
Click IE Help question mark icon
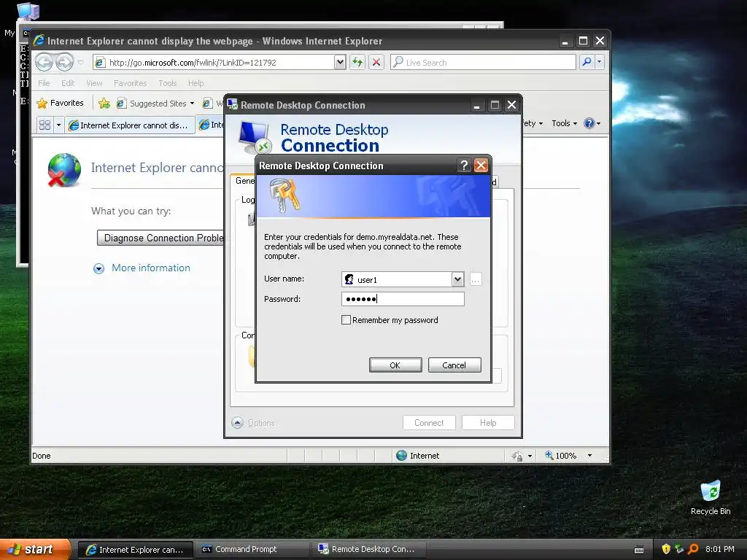pyautogui.click(x=589, y=123)
